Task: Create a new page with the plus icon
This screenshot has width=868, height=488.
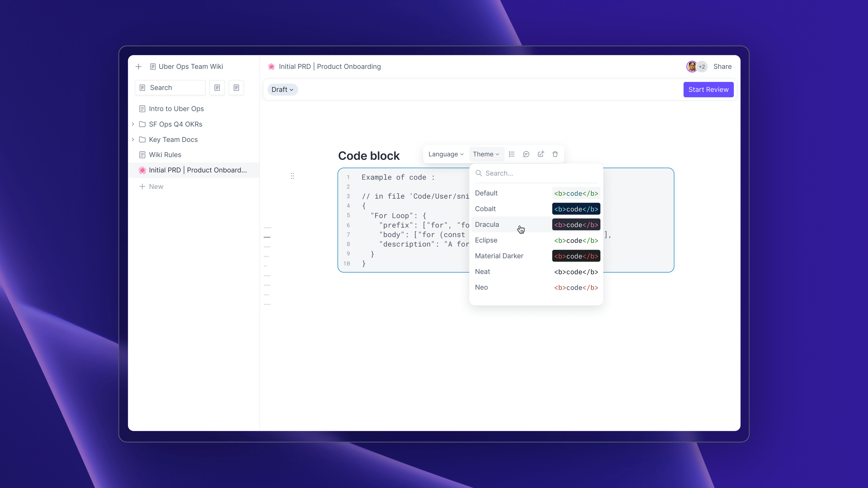Action: pos(138,66)
